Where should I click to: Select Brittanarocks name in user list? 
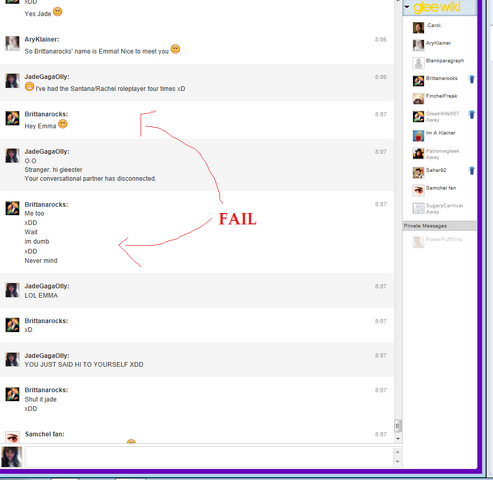442,78
